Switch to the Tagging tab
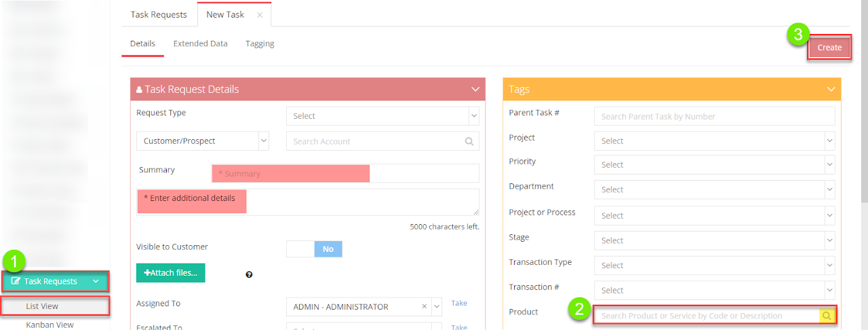The image size is (868, 330). 260,43
